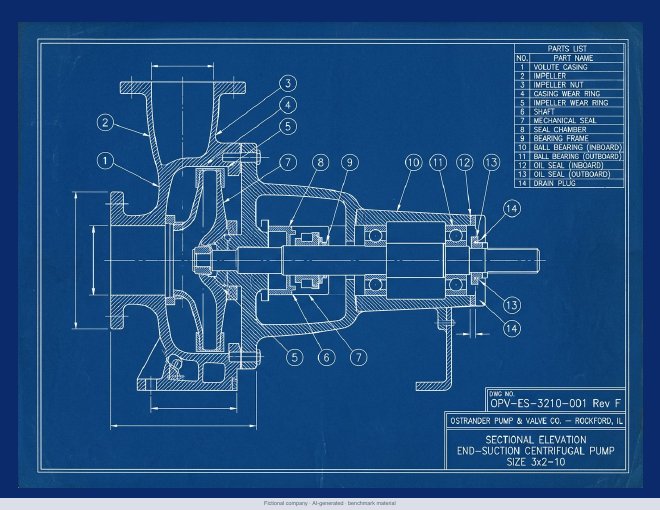Click 'OIL SEAL (OUTBOARD)' entry
Image resolution: width=660 pixels, height=510 pixels.
(572, 174)
